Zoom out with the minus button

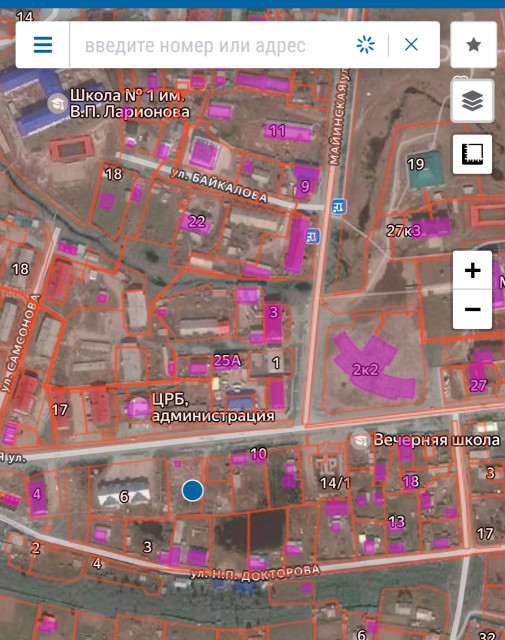coord(472,309)
